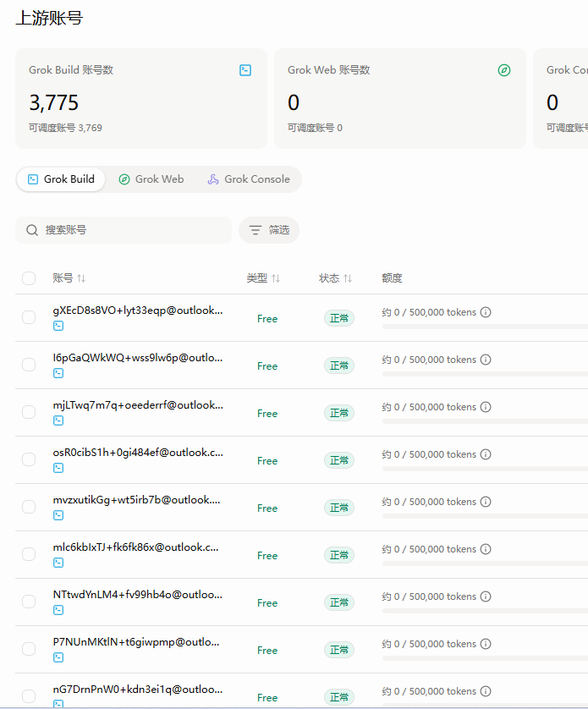
Task: Click the Grok Build card terminal icon
Action: pos(245,70)
